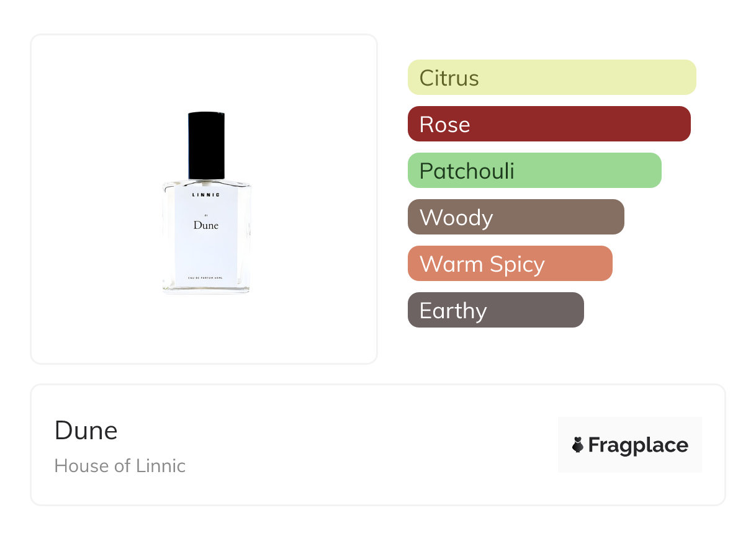Click the Warm Spicy label text
Viewport: 756px width, 536px height.
click(x=482, y=264)
